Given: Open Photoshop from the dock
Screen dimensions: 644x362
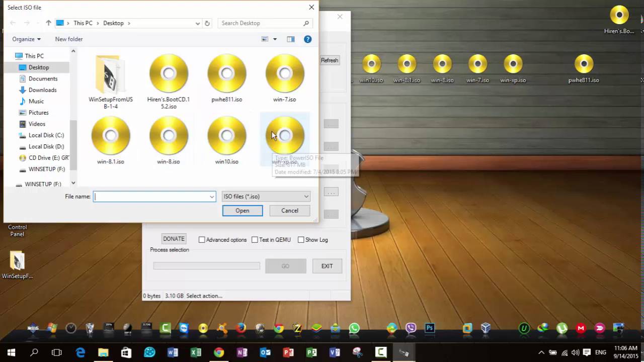Looking at the screenshot, I should pyautogui.click(x=430, y=328).
